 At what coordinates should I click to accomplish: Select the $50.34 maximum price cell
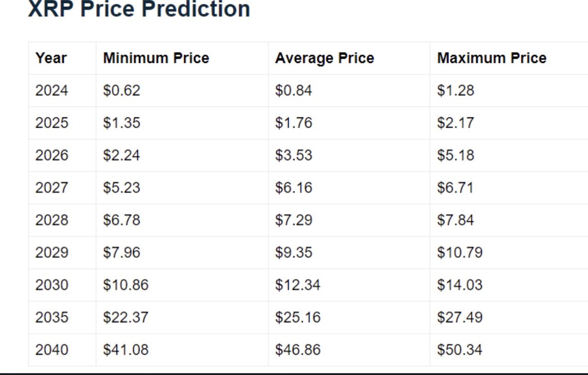click(x=460, y=350)
